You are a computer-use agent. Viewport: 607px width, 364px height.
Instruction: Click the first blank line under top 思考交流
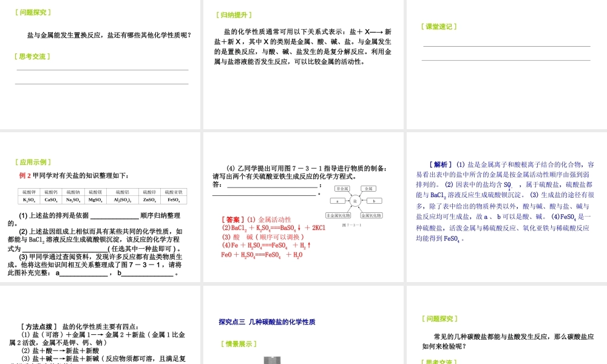tap(102, 70)
